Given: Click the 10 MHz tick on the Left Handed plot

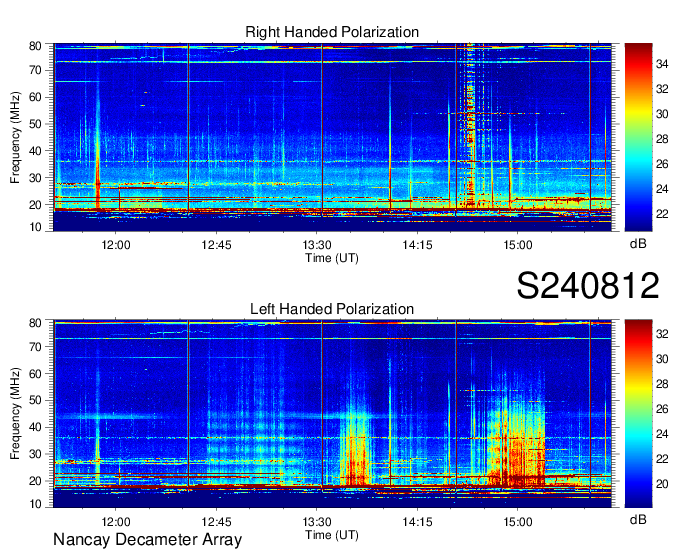Looking at the screenshot, I should click(x=36, y=504).
